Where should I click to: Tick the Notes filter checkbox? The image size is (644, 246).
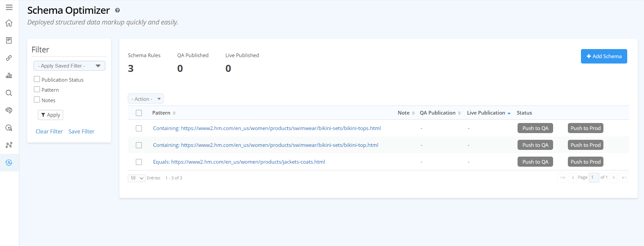coord(37,100)
